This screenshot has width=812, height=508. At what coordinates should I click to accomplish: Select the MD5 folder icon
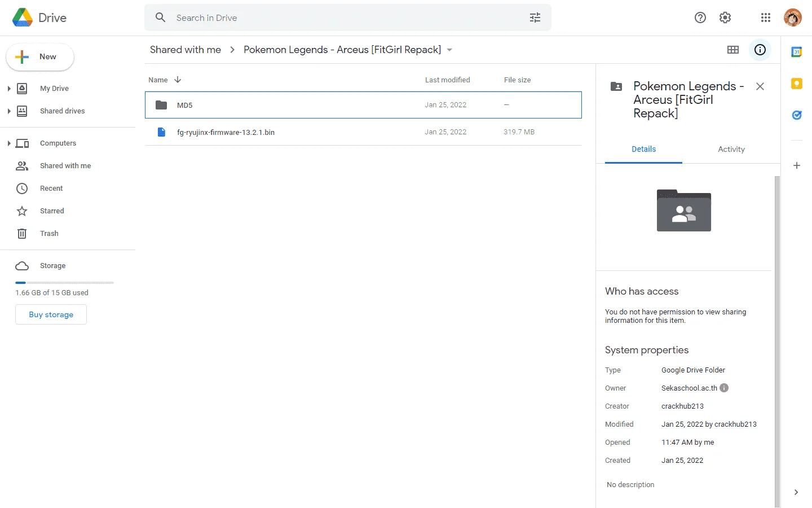tap(161, 105)
